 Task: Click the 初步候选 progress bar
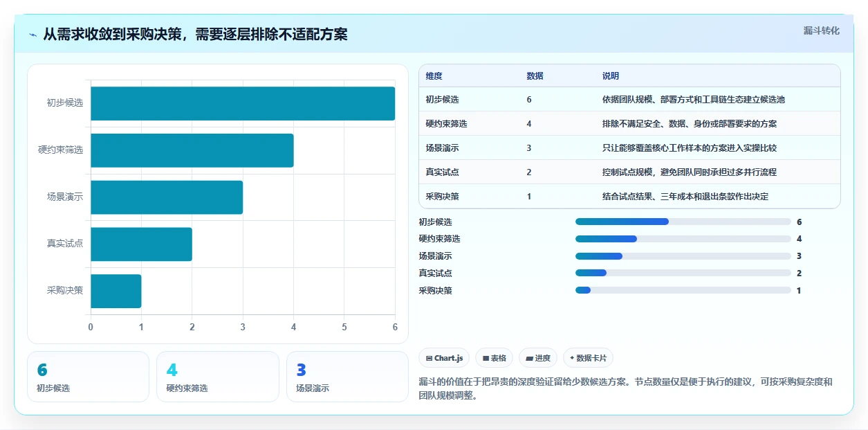coord(683,222)
